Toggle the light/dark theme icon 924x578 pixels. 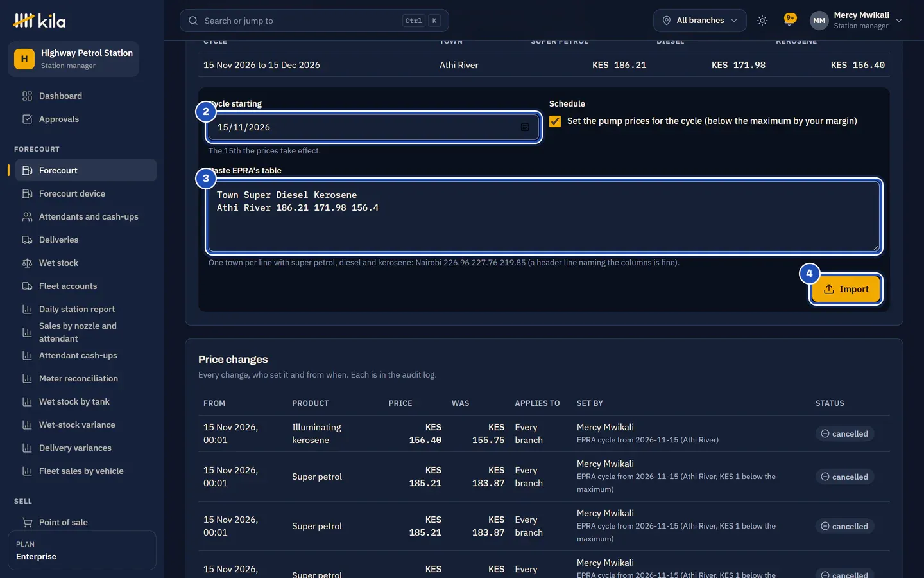762,21
